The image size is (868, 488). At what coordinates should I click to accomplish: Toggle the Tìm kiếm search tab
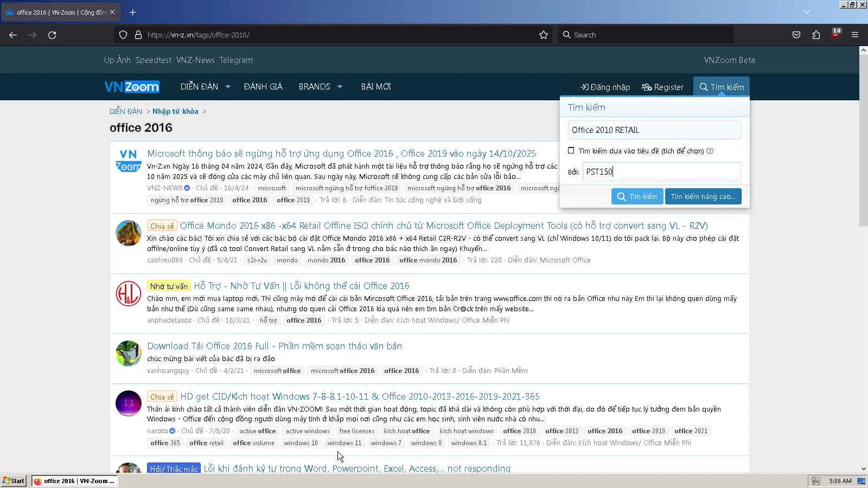coord(722,87)
